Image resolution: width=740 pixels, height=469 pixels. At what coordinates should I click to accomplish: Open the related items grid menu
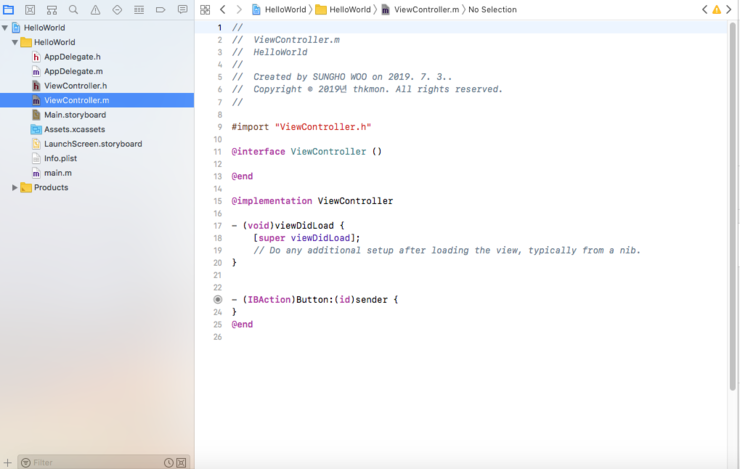click(205, 9)
